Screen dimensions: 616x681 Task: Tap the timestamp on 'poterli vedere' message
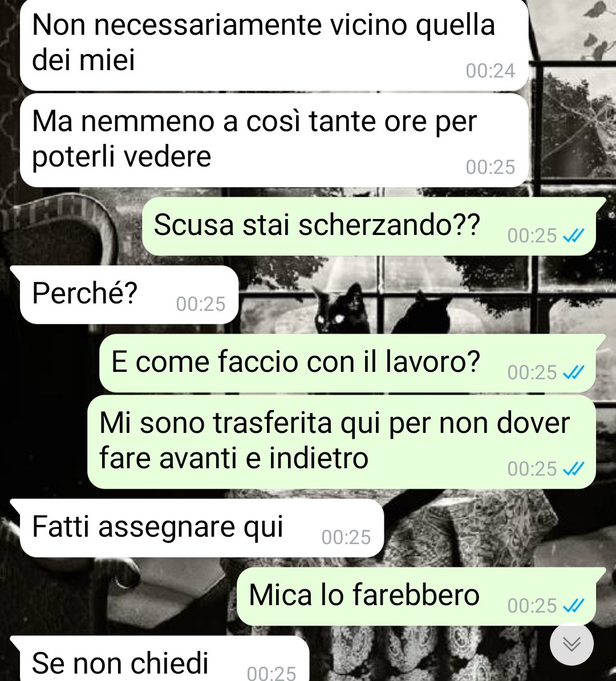(x=491, y=167)
